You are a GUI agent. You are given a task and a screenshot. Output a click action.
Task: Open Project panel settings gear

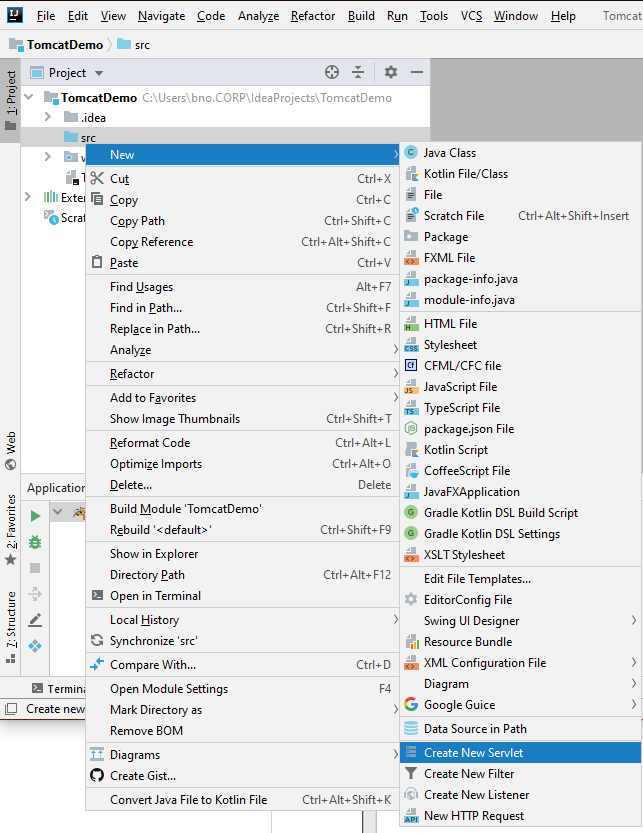391,72
